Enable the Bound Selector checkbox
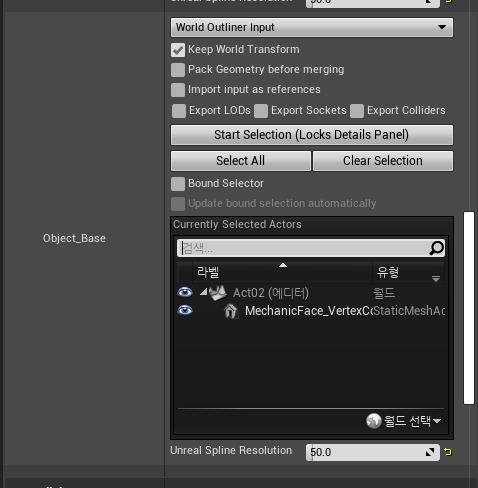Image resolution: width=478 pixels, height=488 pixels. tap(178, 184)
